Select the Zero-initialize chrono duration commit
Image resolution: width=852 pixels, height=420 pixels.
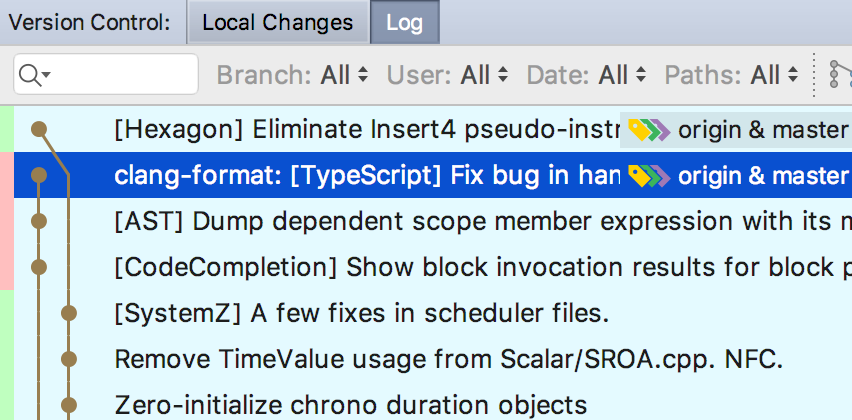[x=350, y=405]
